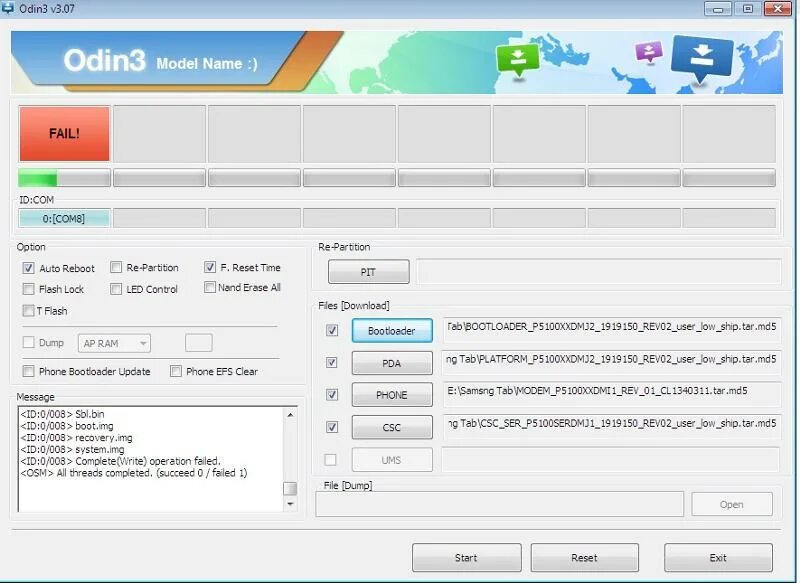This screenshot has height=583, width=800.
Task: Enable the T Flash checkbox
Action: point(29,311)
